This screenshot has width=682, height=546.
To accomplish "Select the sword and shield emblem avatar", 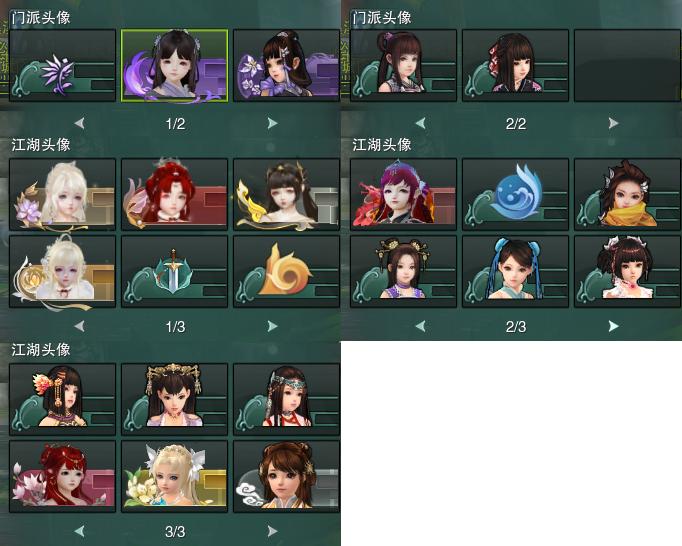I will 174,271.
